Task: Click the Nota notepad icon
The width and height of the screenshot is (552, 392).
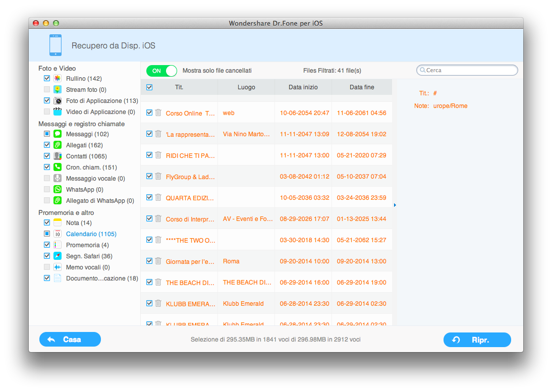Action: coord(58,223)
